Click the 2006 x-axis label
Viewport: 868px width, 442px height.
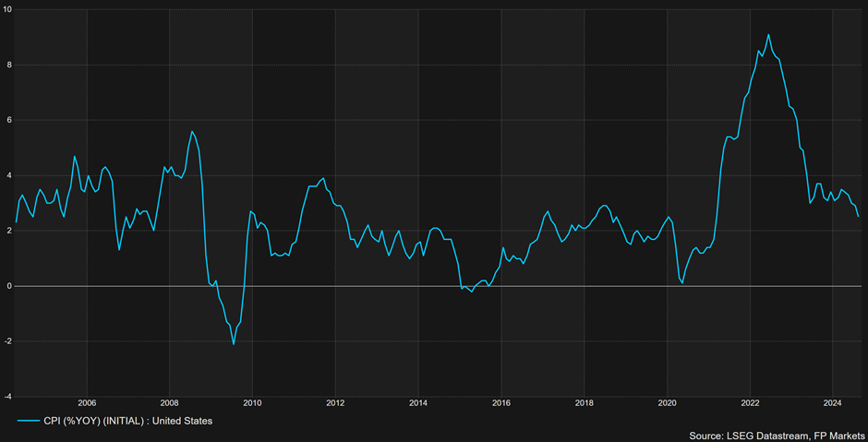pos(87,402)
